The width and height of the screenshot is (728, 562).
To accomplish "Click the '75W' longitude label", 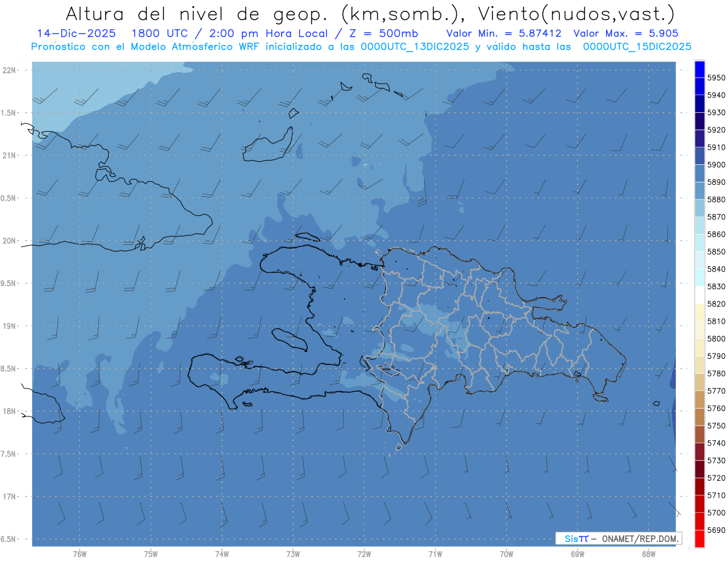I will tap(150, 554).
